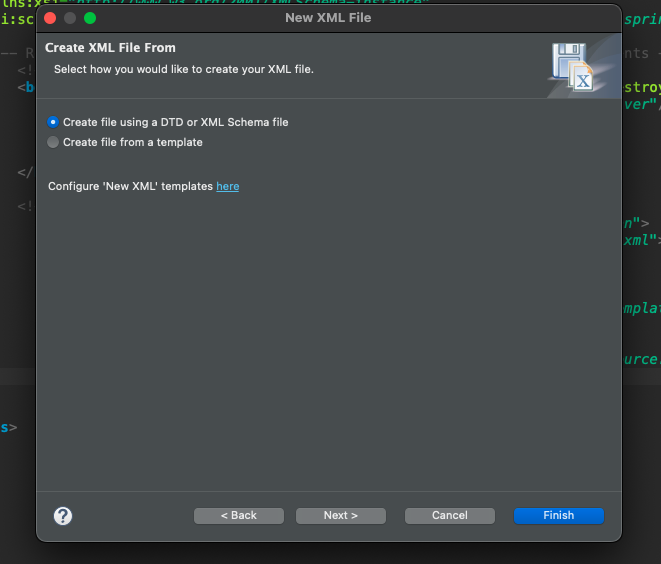Confirm the wizard with Finish

[559, 516]
